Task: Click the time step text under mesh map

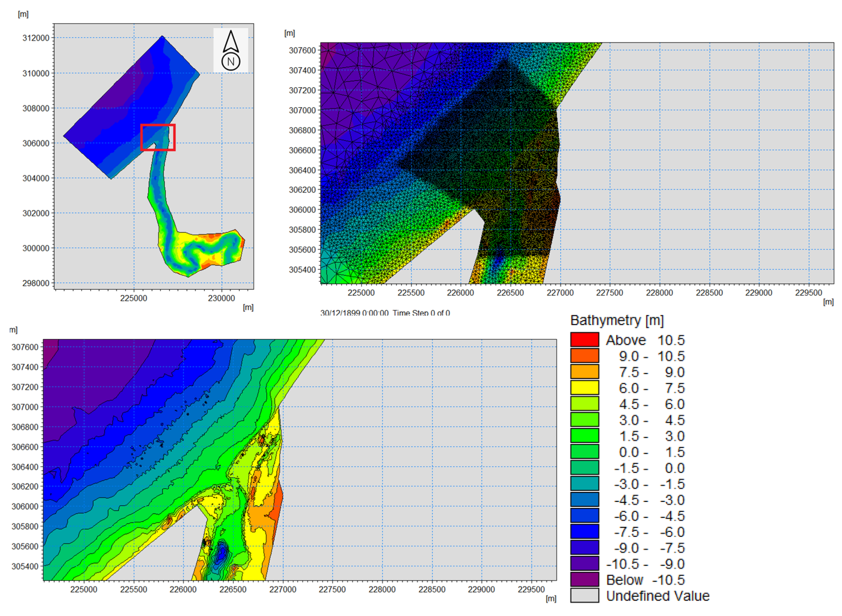Action: coord(385,313)
